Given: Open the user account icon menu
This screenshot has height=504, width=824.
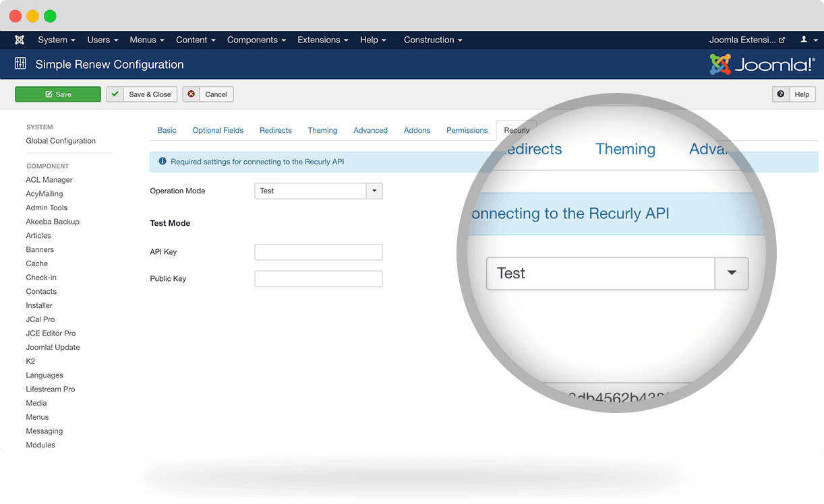Looking at the screenshot, I should pos(806,40).
